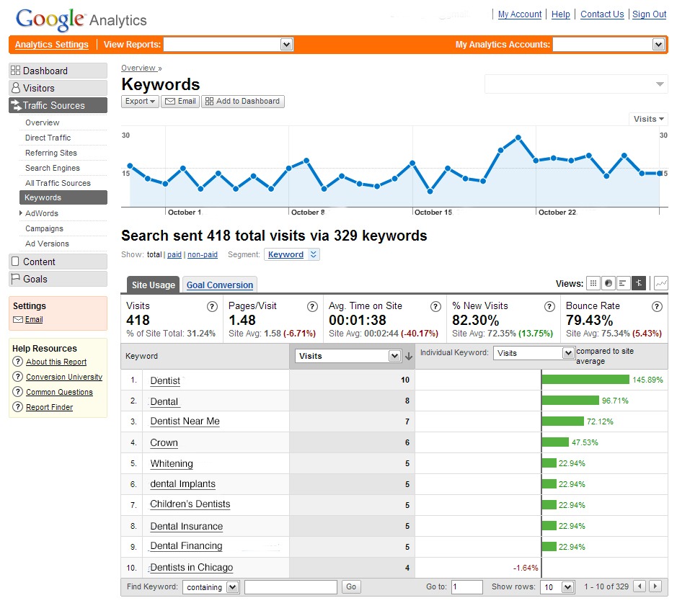
Task: Switch to the table grid view
Action: tap(593, 283)
